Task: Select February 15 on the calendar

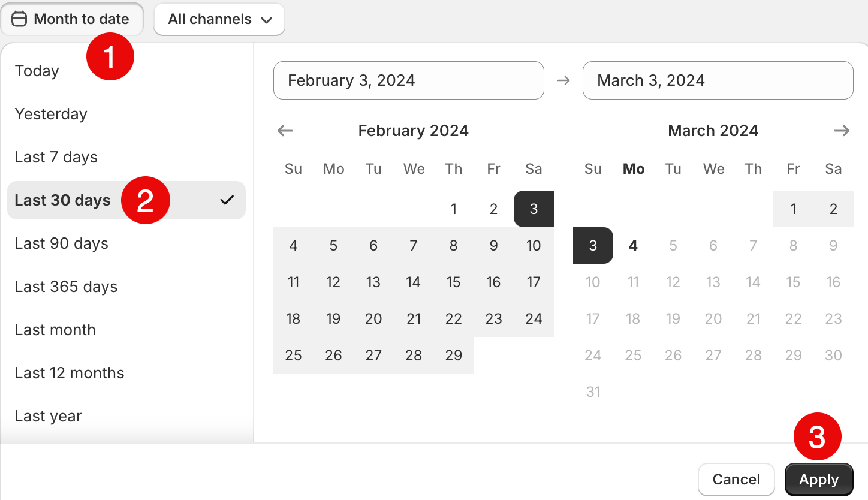Action: tap(454, 282)
